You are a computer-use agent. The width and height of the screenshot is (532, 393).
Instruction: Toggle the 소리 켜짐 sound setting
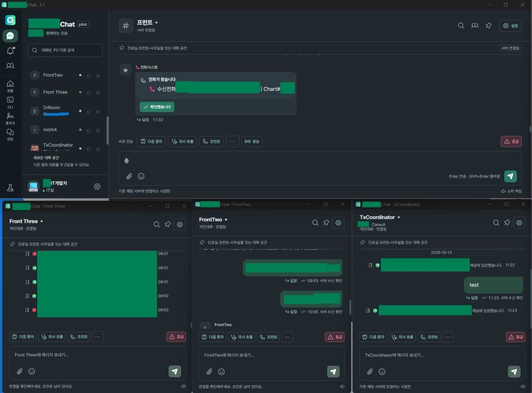[511, 191]
